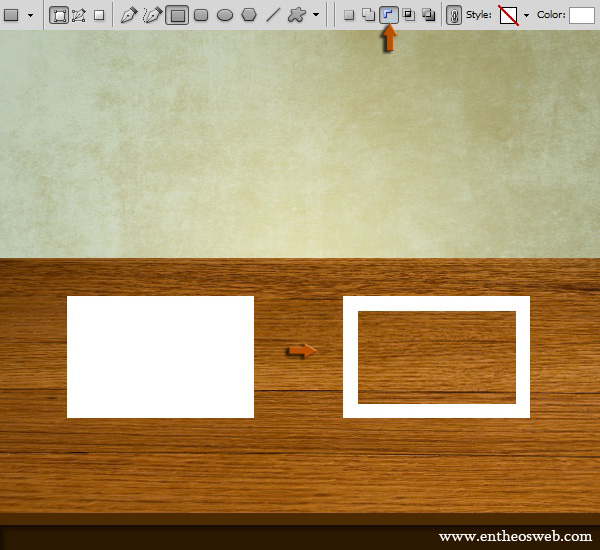600x550 pixels.
Task: Switch to Paths mode
Action: tap(78, 15)
